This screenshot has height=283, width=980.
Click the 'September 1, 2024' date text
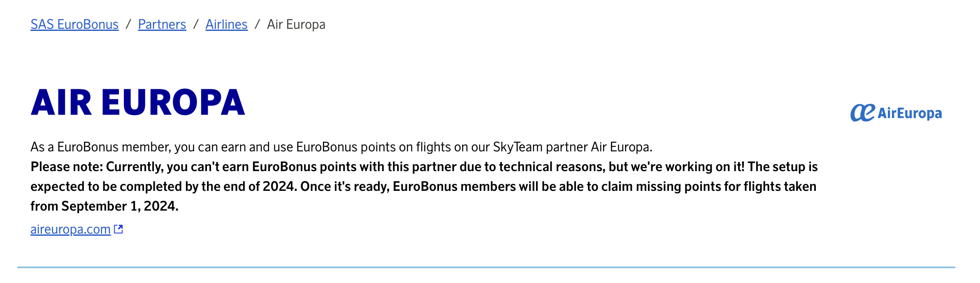tap(119, 206)
